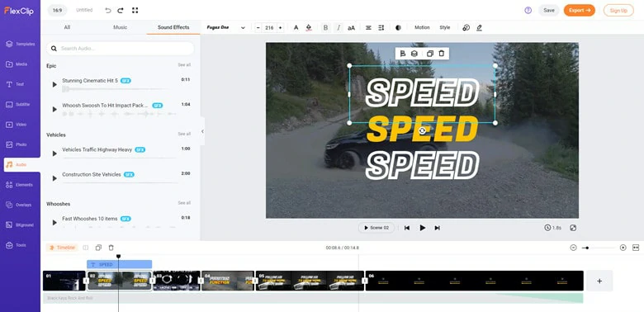The width and height of the screenshot is (644, 312).
Task: Toggle uppercase aA text case
Action: coord(351,28)
